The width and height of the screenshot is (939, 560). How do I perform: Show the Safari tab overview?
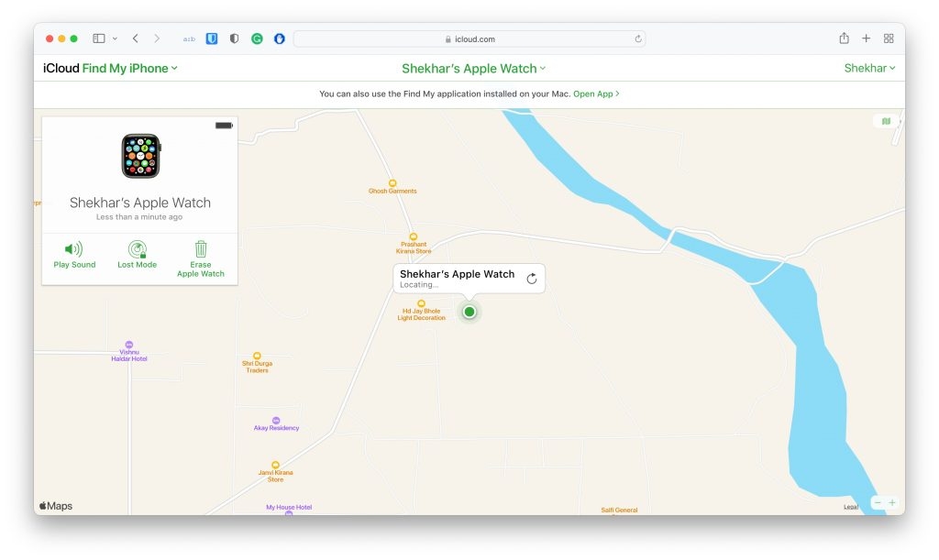pos(889,38)
